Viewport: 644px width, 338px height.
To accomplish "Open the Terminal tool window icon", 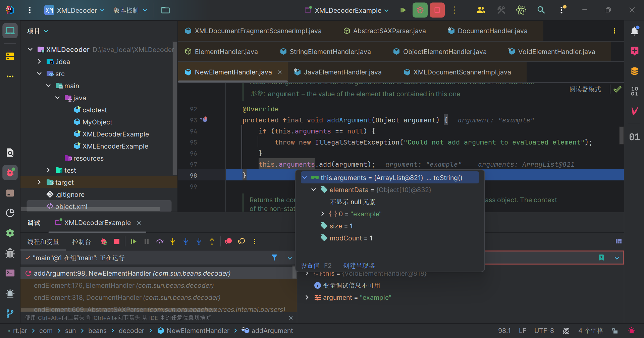I will point(10,273).
